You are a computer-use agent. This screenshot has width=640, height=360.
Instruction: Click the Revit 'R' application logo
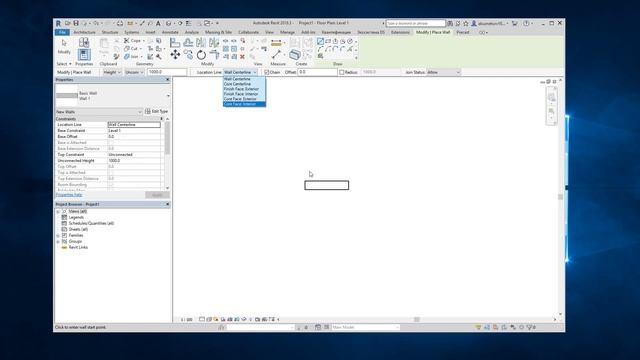58,23
